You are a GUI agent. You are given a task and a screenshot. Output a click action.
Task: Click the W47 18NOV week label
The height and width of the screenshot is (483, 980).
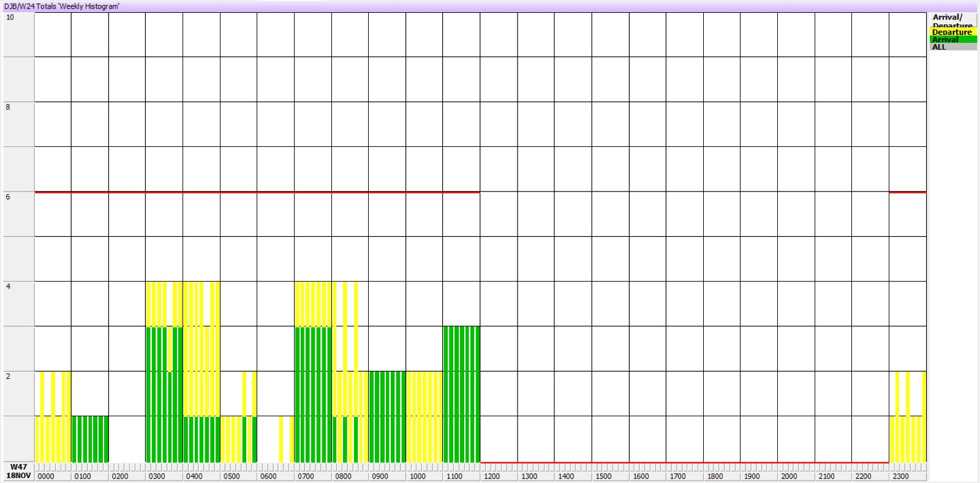click(18, 471)
